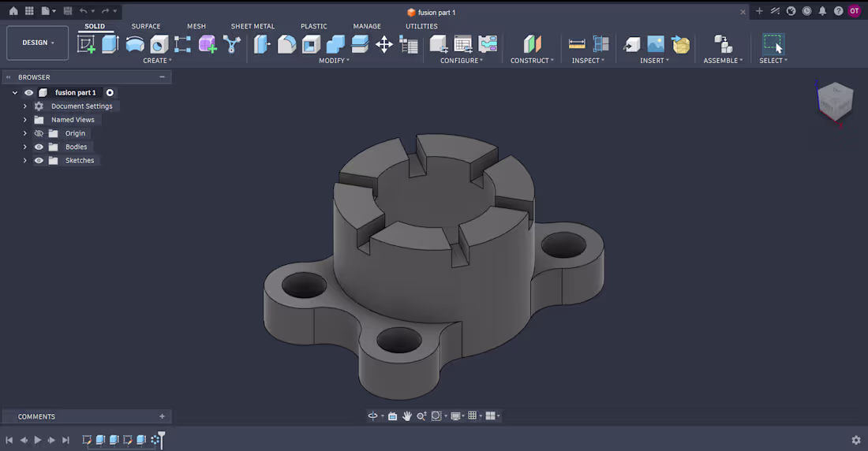868x451 pixels.
Task: Toggle the activate component radio button
Action: click(x=110, y=92)
